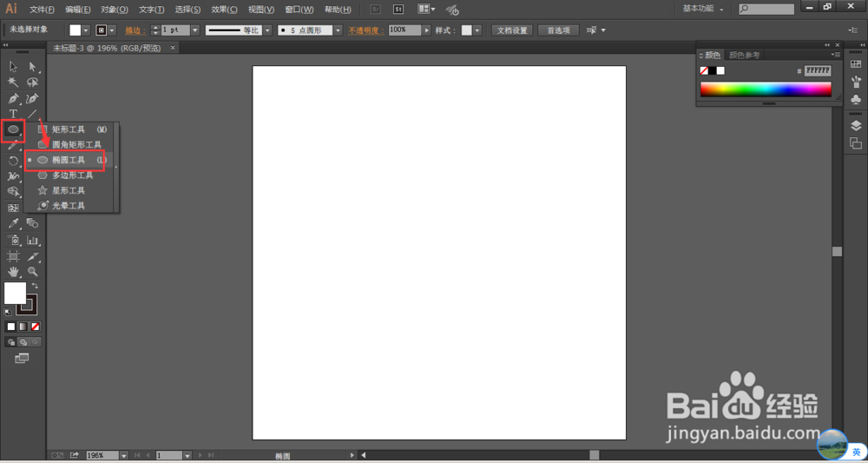Open the stroke weight dropdown

(x=194, y=30)
